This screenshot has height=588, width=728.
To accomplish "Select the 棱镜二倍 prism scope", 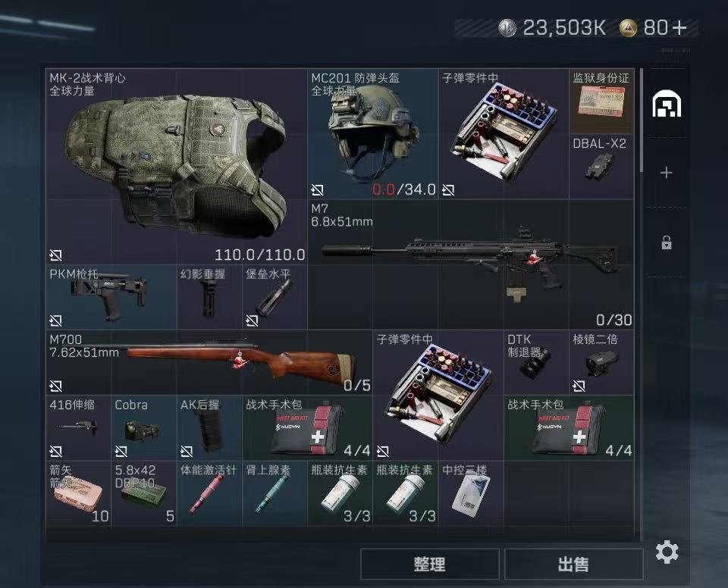I will (x=601, y=362).
